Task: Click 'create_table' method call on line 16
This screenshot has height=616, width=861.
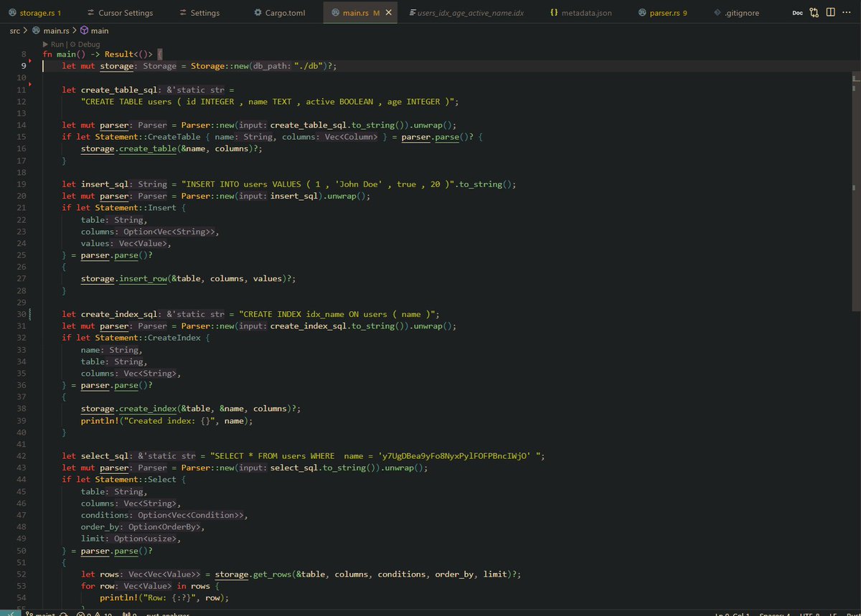Action: click(148, 148)
